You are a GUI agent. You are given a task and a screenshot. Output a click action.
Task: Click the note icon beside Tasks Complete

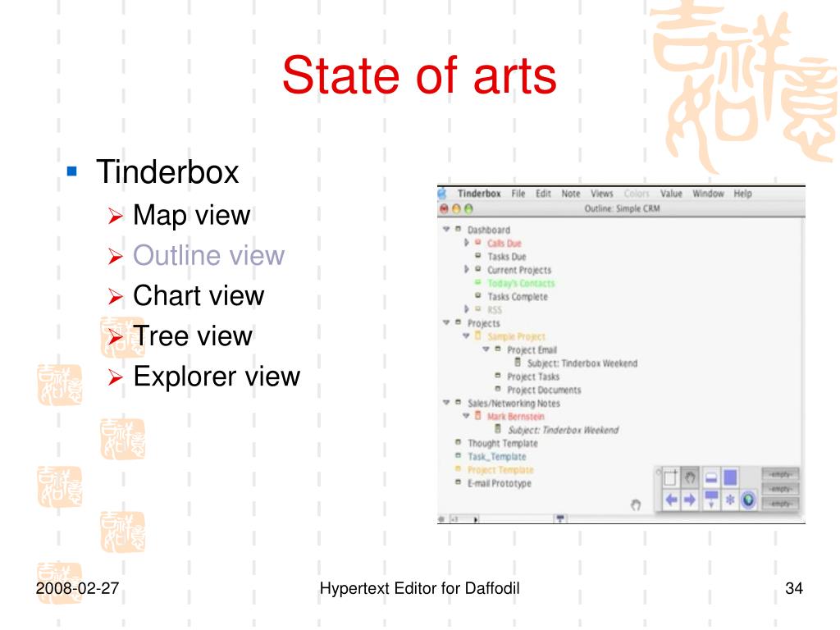coord(478,295)
